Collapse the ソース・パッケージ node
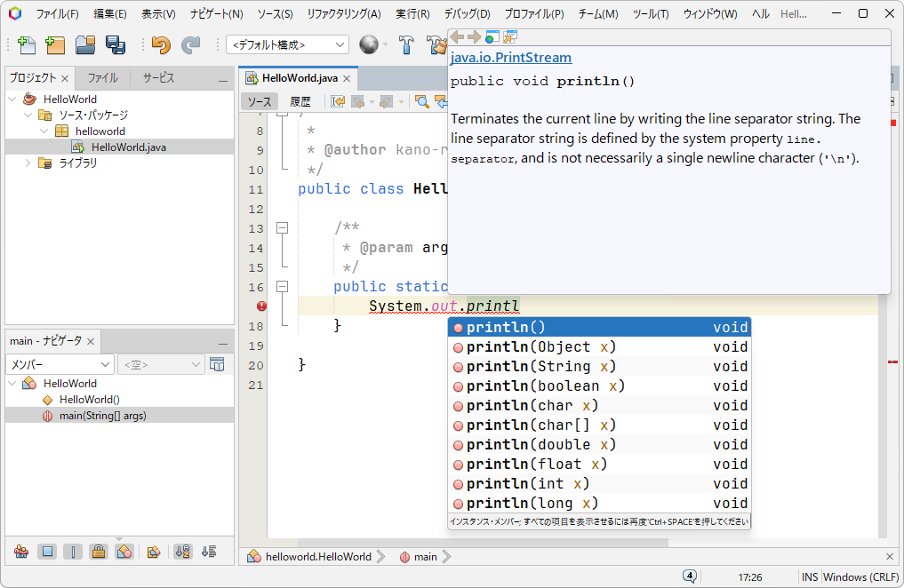This screenshot has height=588, width=904. click(x=28, y=115)
